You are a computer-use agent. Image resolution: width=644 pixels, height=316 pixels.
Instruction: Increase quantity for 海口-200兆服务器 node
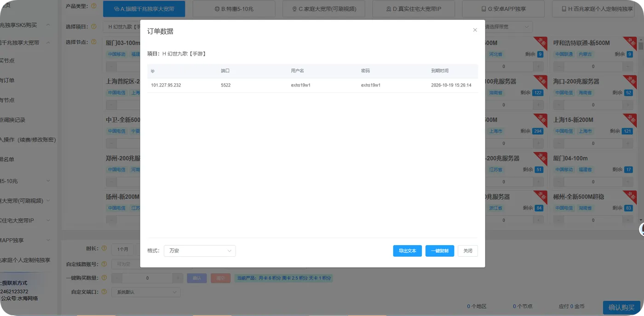tap(628, 105)
